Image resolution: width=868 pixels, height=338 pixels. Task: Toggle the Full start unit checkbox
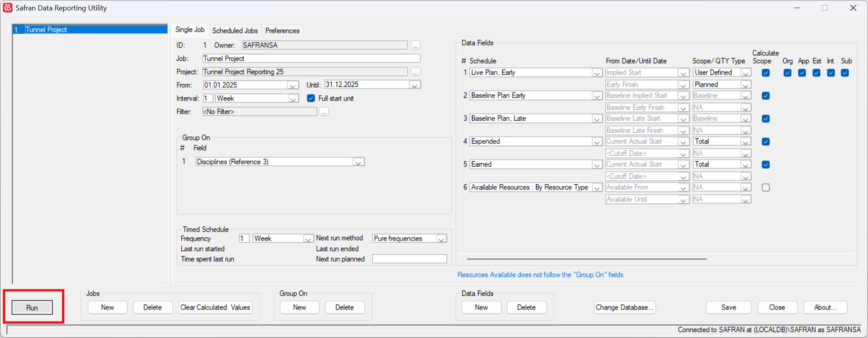311,98
